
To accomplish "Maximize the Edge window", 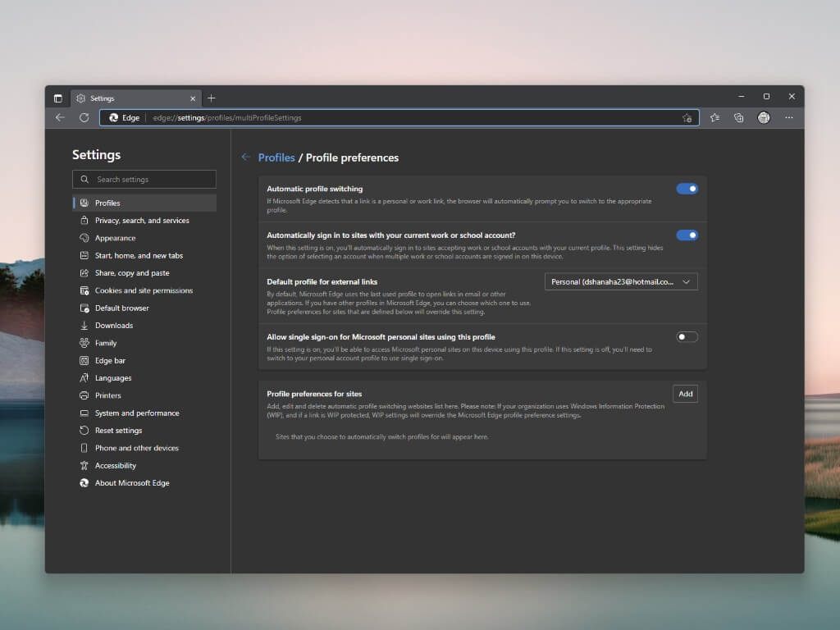I will tap(767, 97).
